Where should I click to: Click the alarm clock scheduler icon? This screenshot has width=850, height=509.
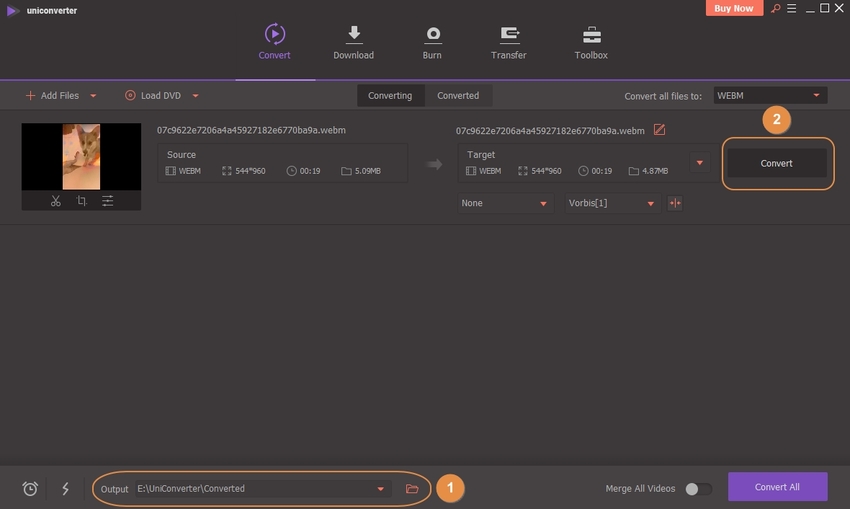click(30, 489)
